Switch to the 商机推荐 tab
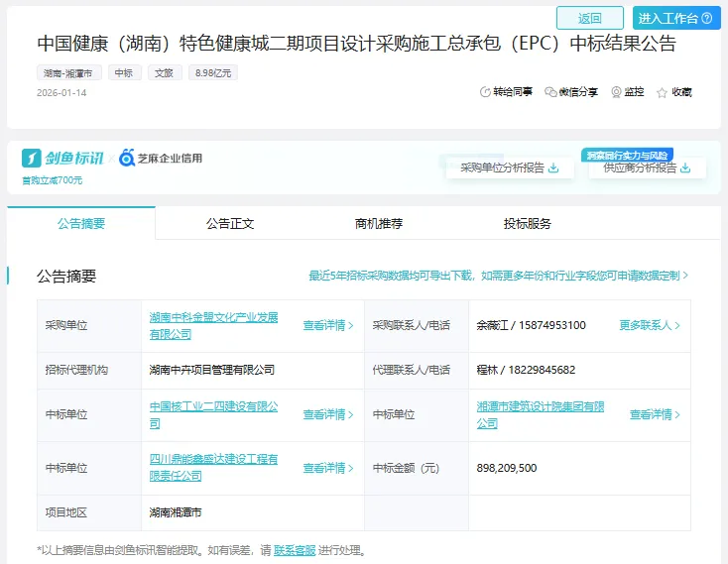Image resolution: width=728 pixels, height=564 pixels. pos(379,224)
